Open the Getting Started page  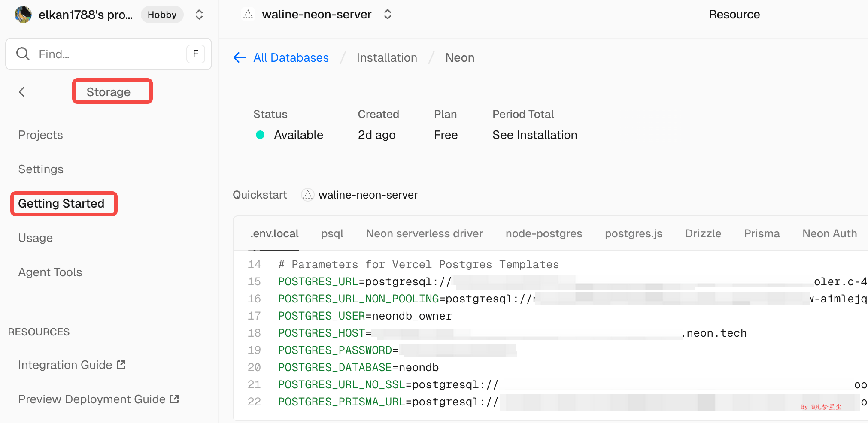61,204
